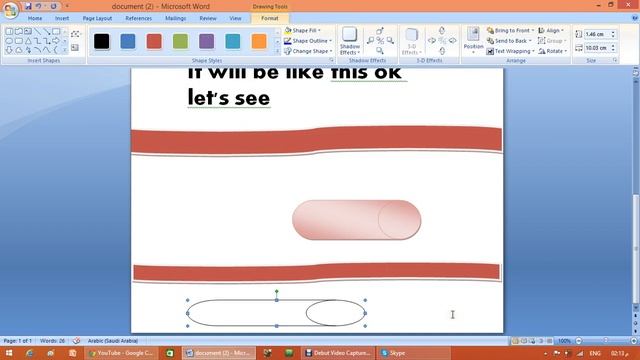The width and height of the screenshot is (640, 360).
Task: Click the proofing errors status icon
Action: point(76,341)
